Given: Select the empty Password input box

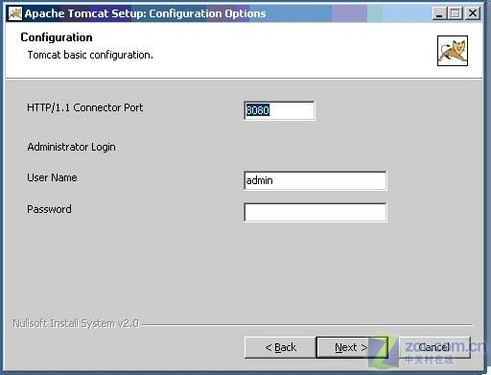Looking at the screenshot, I should tap(315, 212).
